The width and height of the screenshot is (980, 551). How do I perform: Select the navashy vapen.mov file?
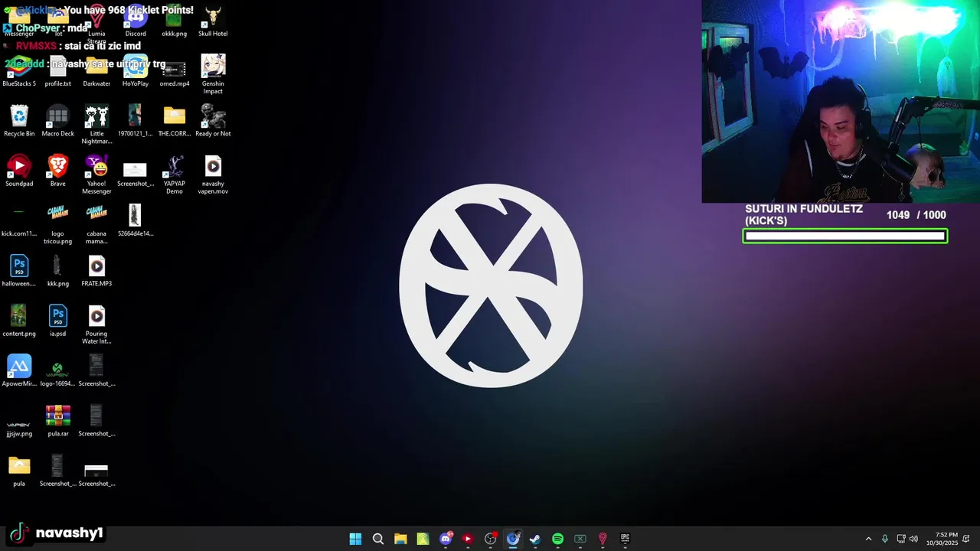coord(213,174)
